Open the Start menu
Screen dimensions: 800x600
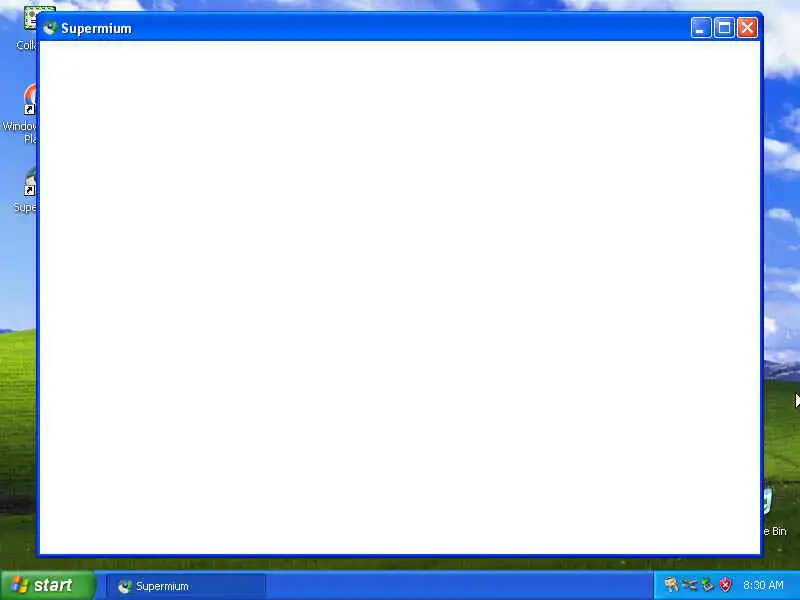(x=47, y=585)
